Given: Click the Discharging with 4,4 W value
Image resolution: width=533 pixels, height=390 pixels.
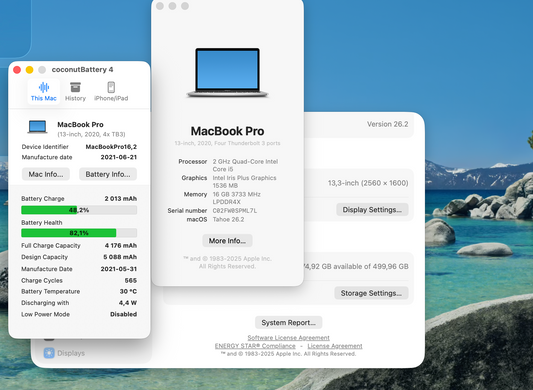Looking at the screenshot, I should pyautogui.click(x=128, y=303).
